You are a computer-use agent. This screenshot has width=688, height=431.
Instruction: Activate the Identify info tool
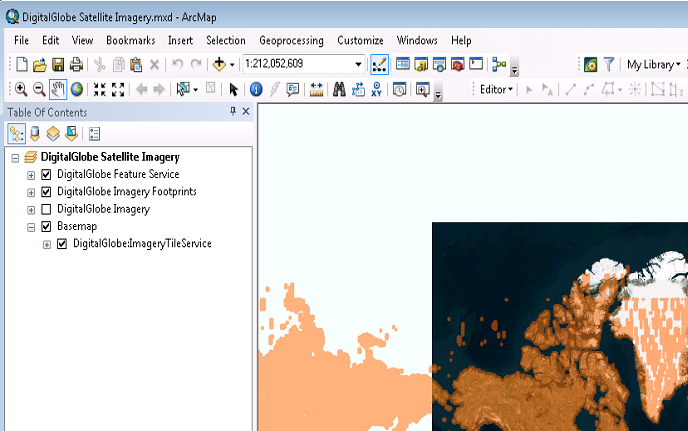[255, 89]
